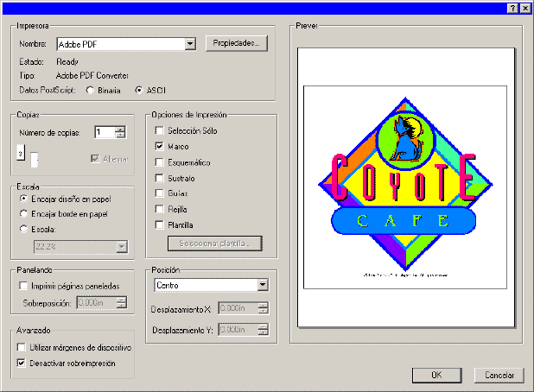Open the printer name dropdown
The image size is (534, 392).
click(x=190, y=44)
